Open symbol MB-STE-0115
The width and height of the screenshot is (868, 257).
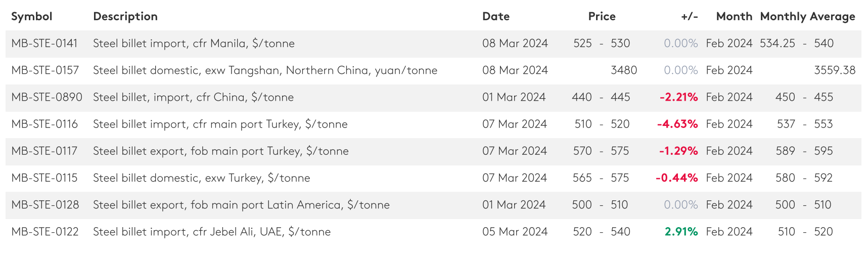click(44, 178)
